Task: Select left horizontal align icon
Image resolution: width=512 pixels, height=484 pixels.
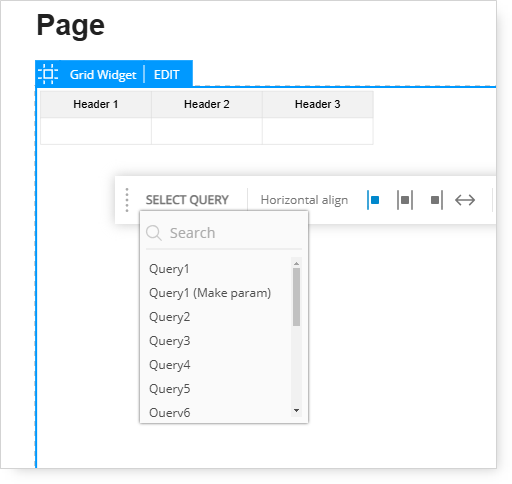Action: click(x=373, y=200)
